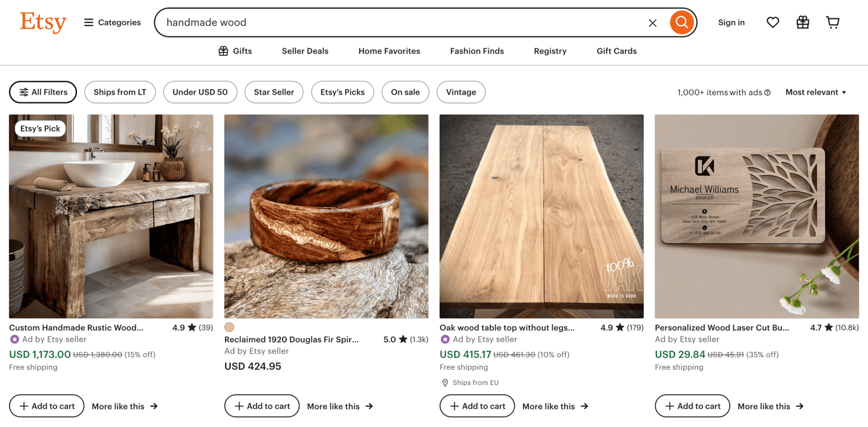Toggle the 'Vintage' filter

[461, 92]
